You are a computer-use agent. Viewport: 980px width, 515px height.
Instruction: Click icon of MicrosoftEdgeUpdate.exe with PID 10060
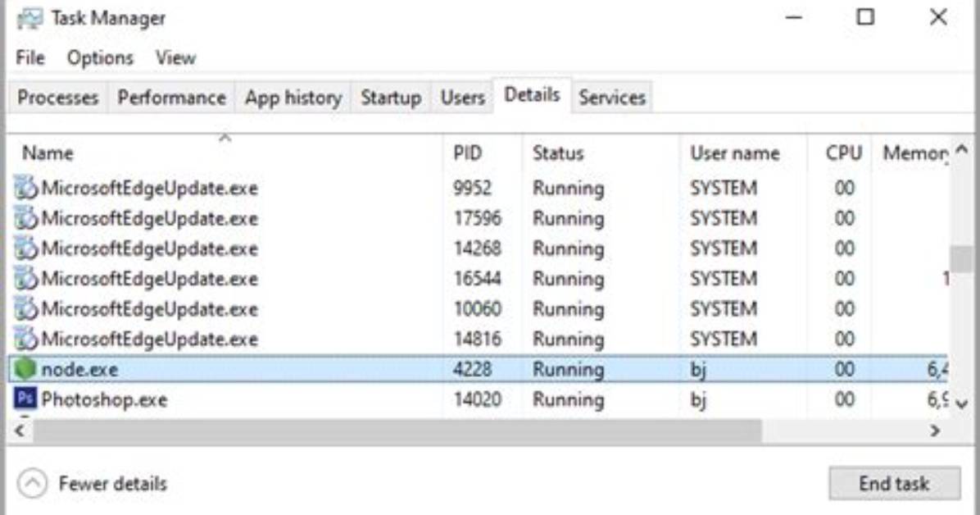(x=25, y=308)
